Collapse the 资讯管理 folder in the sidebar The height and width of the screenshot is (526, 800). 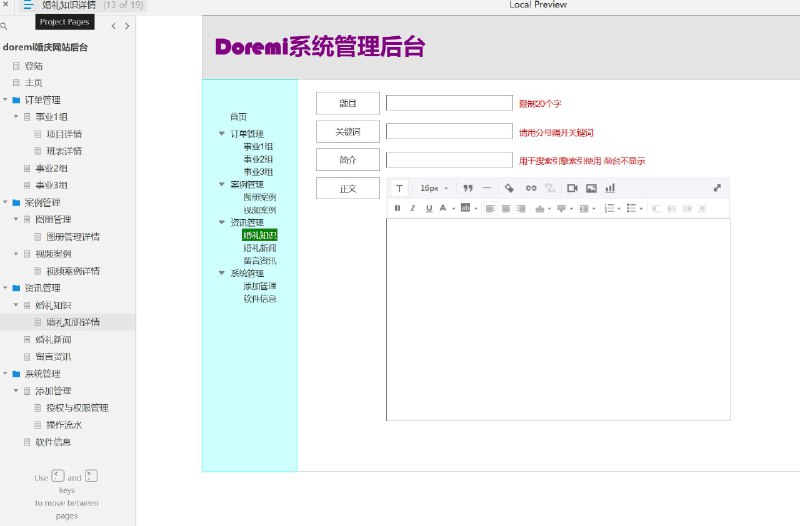[5, 288]
